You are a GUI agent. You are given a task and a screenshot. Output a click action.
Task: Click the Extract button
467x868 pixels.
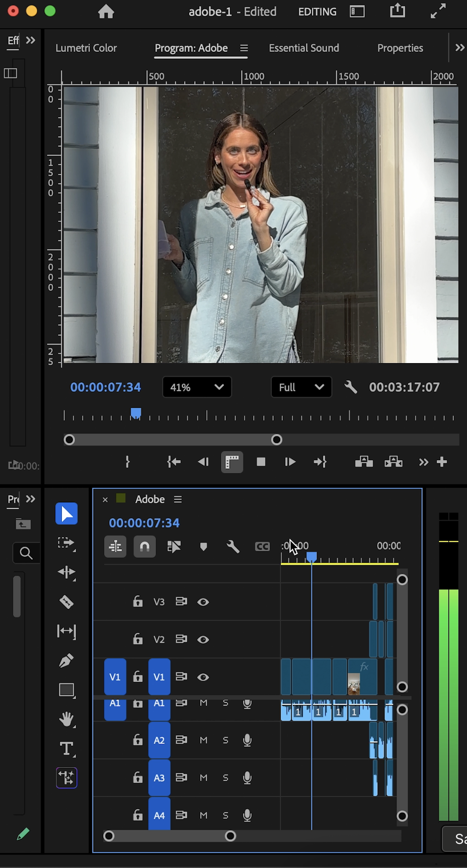(394, 462)
